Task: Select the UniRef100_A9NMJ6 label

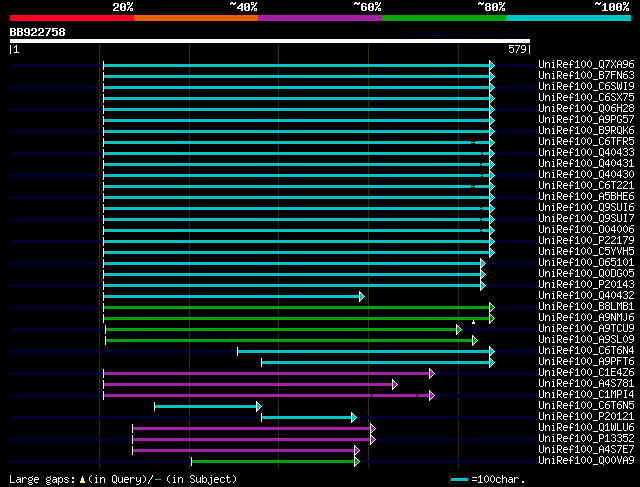Action: 587,317
